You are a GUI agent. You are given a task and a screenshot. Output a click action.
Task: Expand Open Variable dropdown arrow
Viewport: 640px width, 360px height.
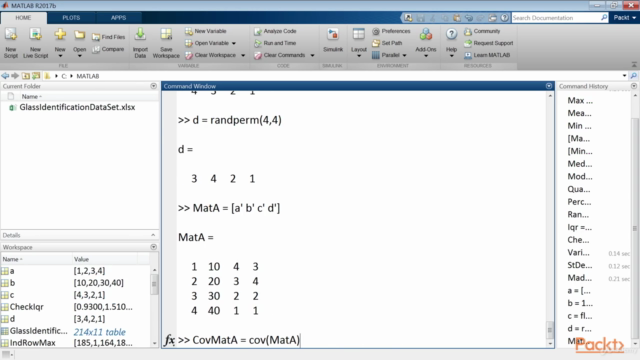(234, 43)
